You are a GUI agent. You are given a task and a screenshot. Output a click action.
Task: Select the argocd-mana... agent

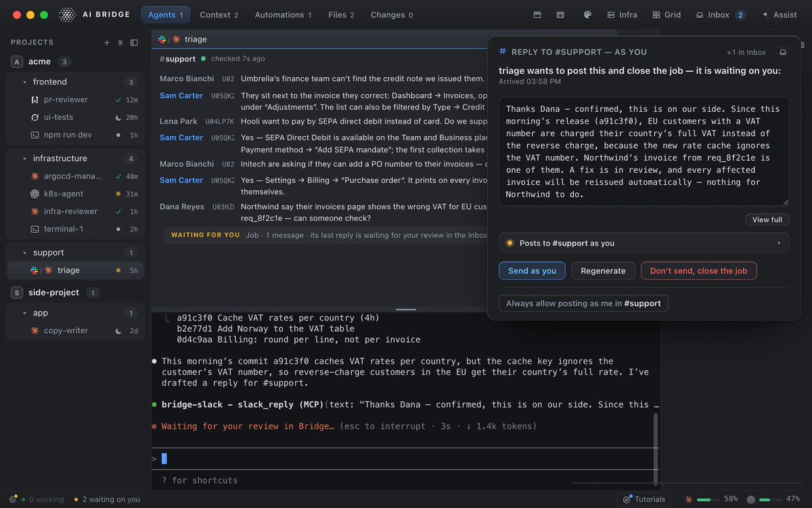click(75, 176)
